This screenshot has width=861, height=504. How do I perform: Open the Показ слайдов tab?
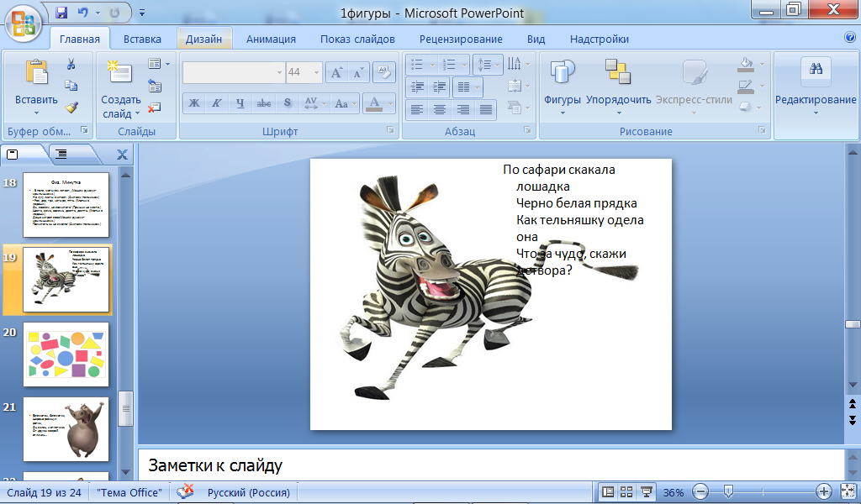click(x=357, y=39)
